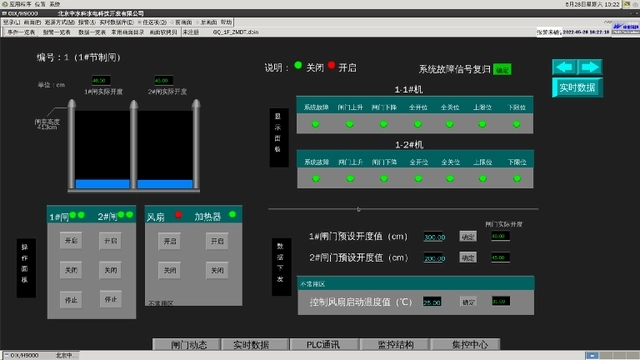Click the green heater status indicator
Screen dimensions: 640x360
click(x=232, y=214)
